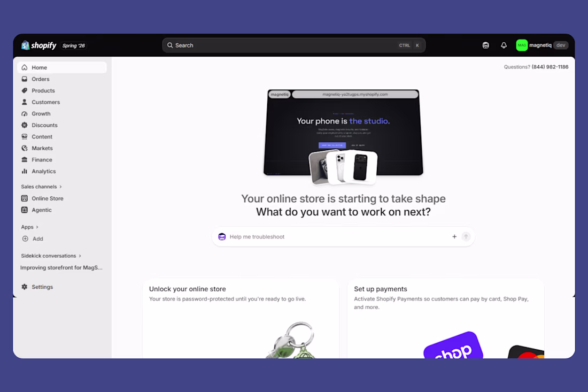Click the plus circle Add icon
The width and height of the screenshot is (588, 392).
(25, 239)
